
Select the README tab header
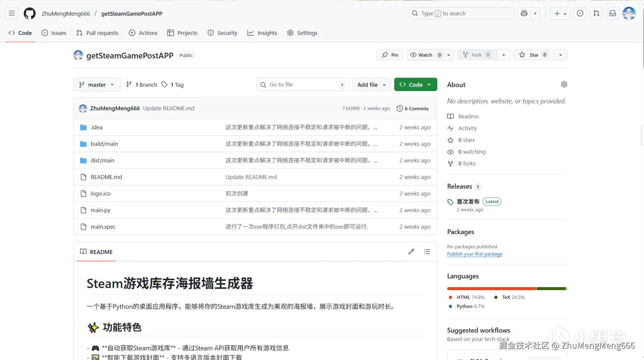pos(96,252)
